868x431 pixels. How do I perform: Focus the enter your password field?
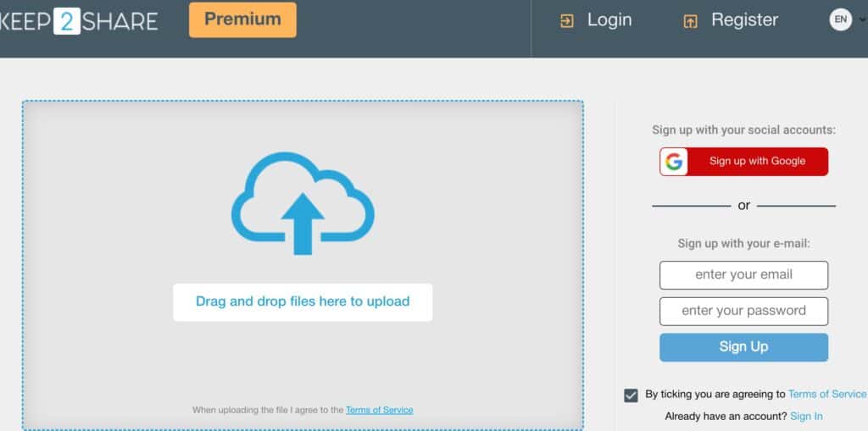click(743, 311)
